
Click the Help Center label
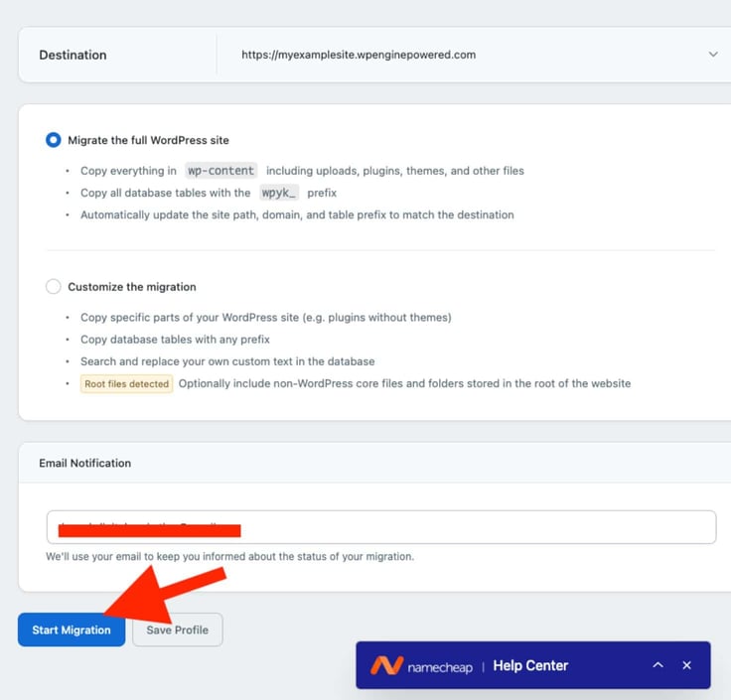(x=530, y=665)
